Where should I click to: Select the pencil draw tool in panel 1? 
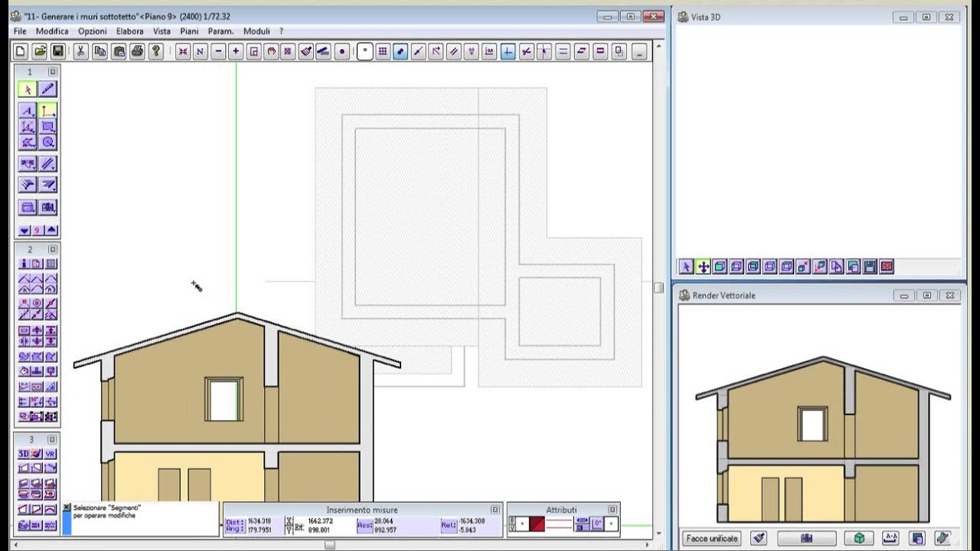coord(47,90)
